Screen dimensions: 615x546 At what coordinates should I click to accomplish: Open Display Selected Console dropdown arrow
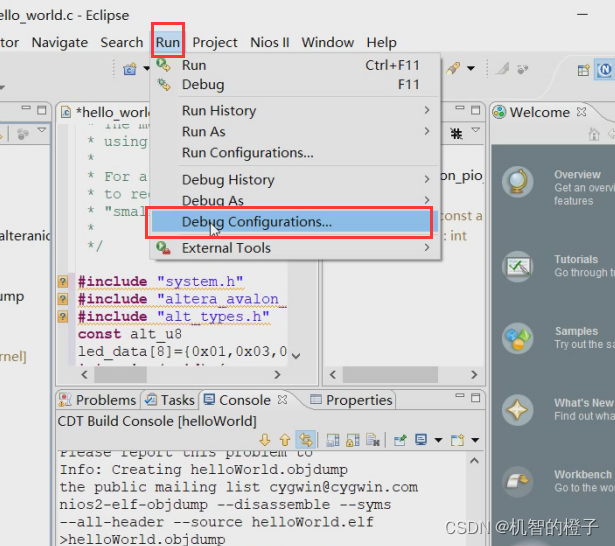point(439,440)
